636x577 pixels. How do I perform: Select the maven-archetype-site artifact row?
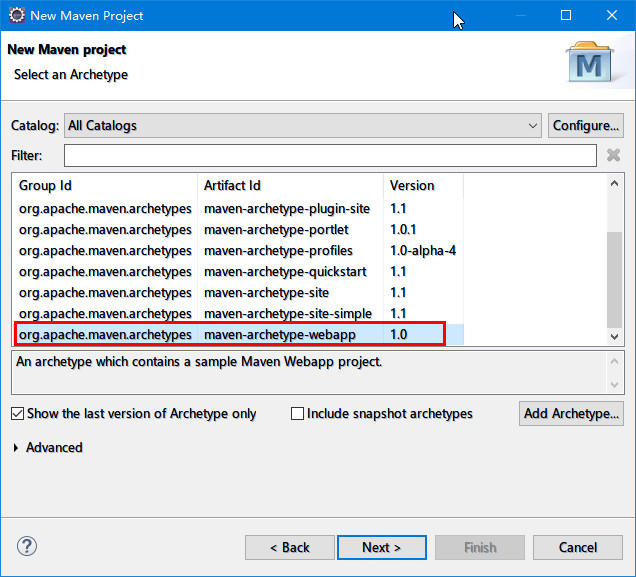click(238, 293)
